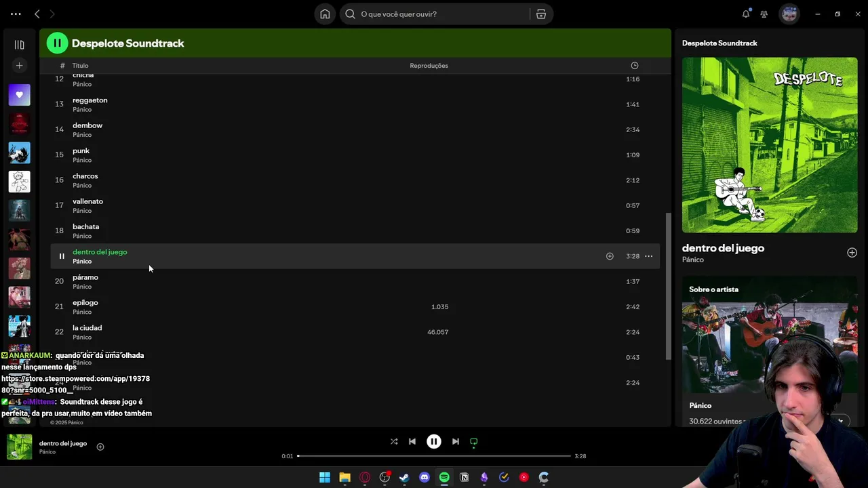Expand Your Library sidebar icon

[x=19, y=45]
